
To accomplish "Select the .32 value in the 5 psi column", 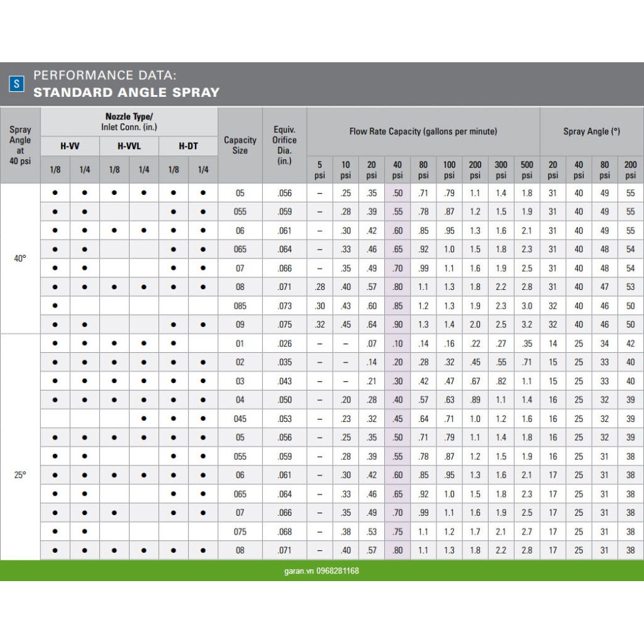I will point(319,325).
